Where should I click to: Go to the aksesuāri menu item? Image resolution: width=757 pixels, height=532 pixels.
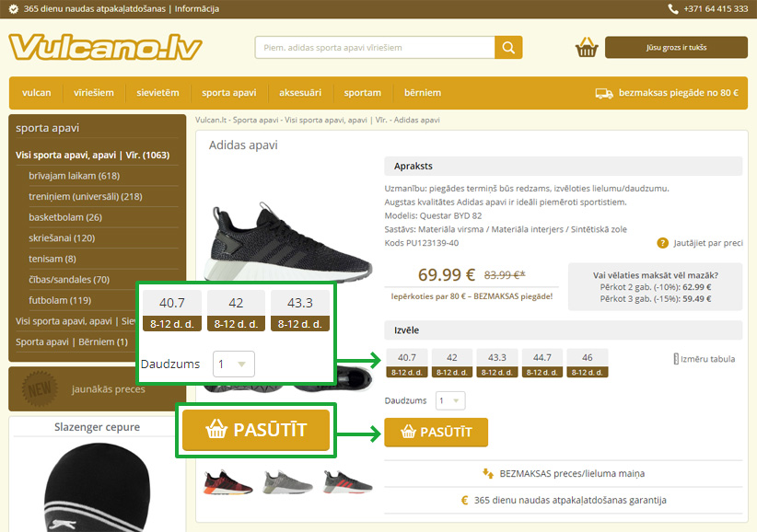(x=300, y=93)
